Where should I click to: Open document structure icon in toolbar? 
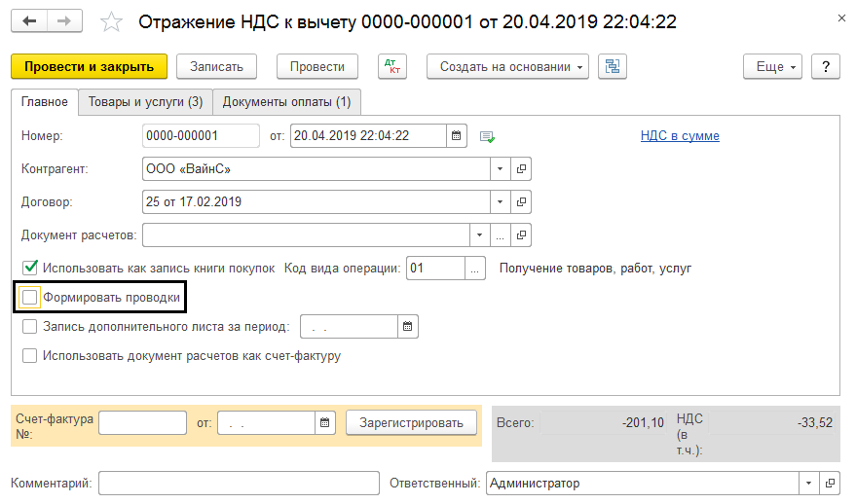point(613,67)
